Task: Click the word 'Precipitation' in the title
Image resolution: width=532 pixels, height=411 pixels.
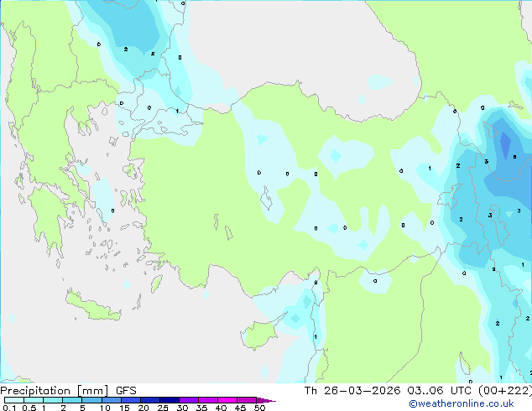Action: [35, 391]
